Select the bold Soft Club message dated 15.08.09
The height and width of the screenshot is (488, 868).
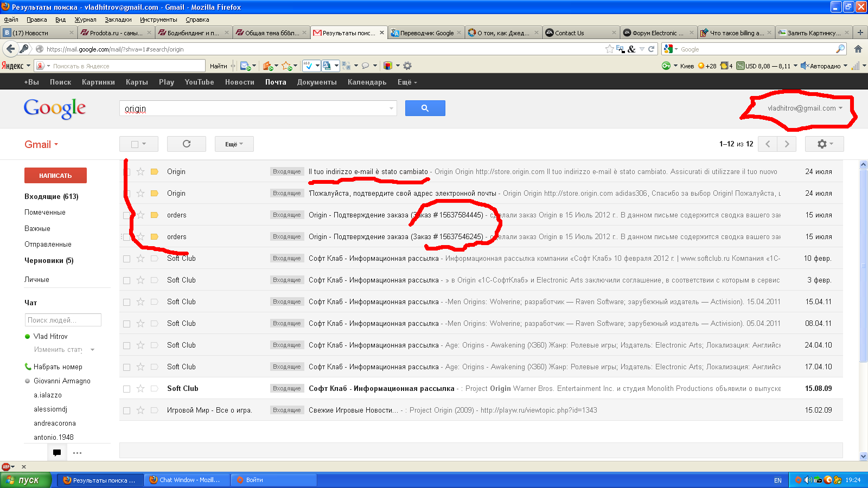click(x=126, y=389)
